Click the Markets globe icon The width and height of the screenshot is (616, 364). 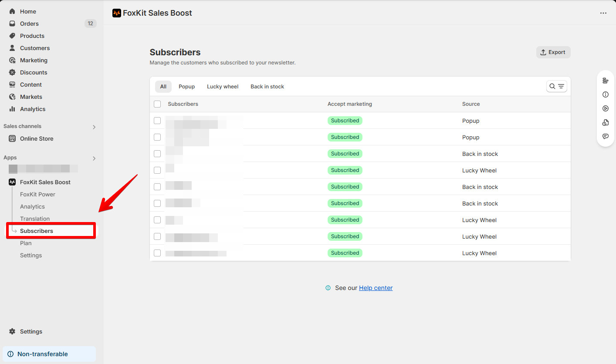12,97
